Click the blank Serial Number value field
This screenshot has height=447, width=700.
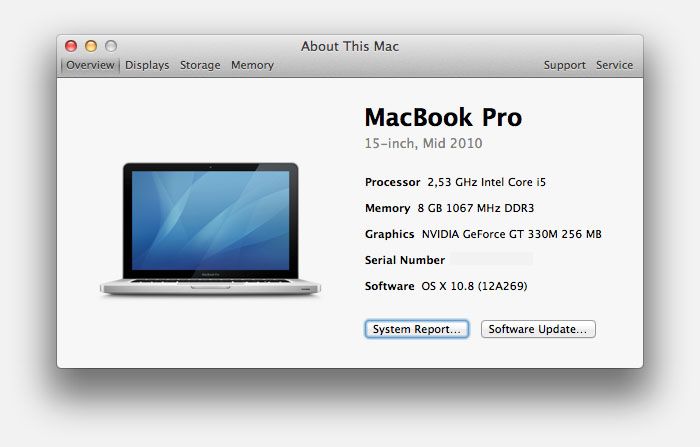tap(492, 259)
